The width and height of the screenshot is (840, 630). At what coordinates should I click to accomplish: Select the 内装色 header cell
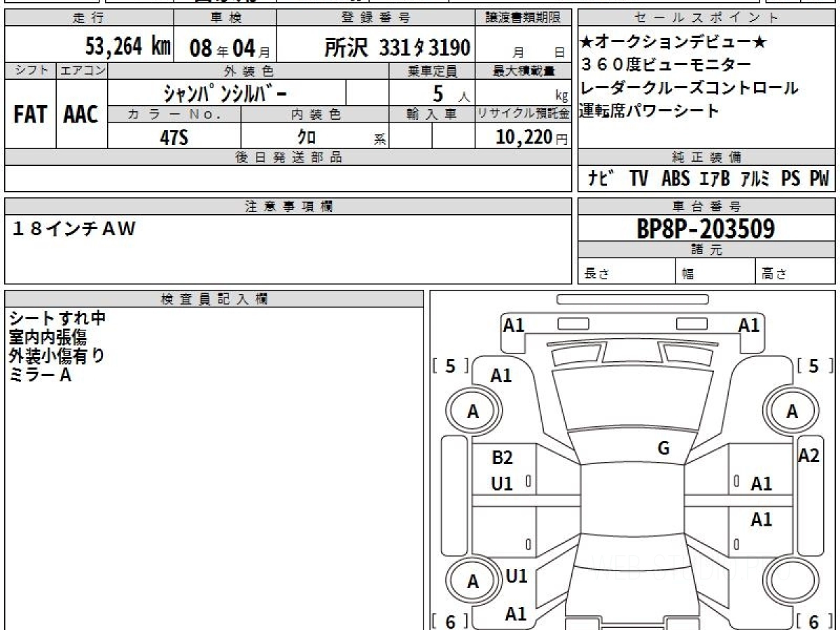(x=315, y=115)
